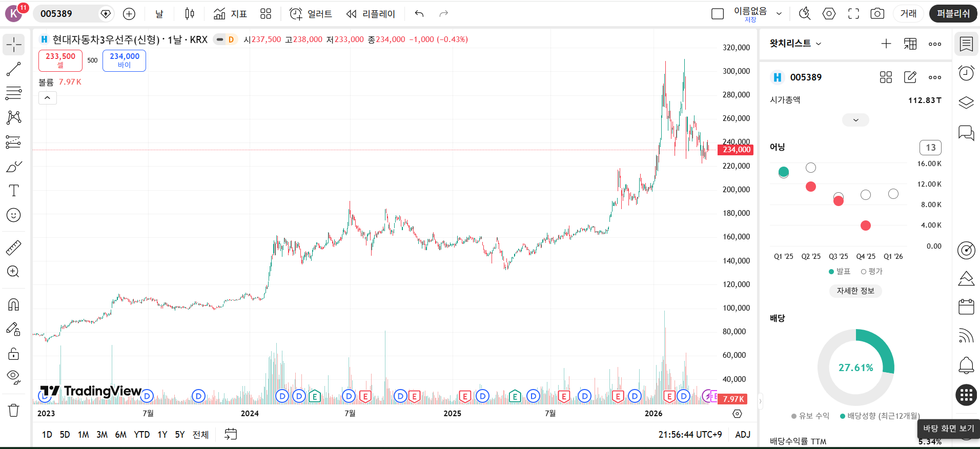Open the economic calendar panel
Viewport: 980px width, 449px height.
coord(966,307)
